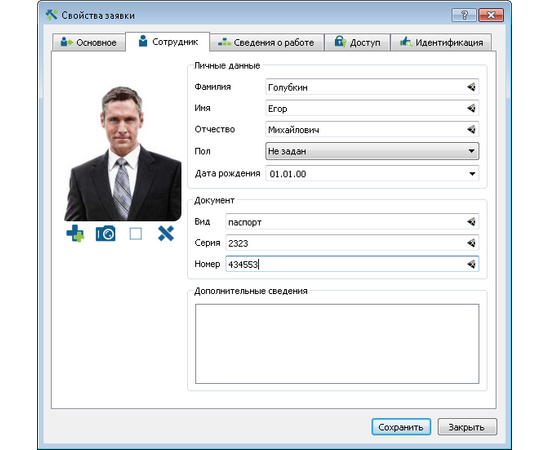Click the Закрыть button

(x=467, y=427)
